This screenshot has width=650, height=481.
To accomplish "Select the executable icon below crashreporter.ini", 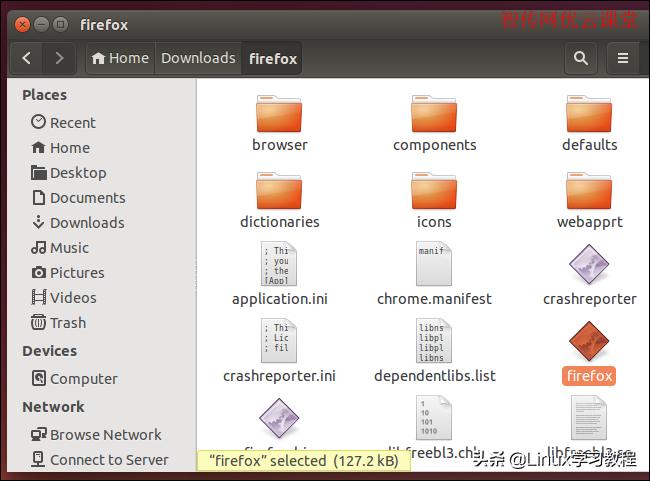I will (x=279, y=418).
